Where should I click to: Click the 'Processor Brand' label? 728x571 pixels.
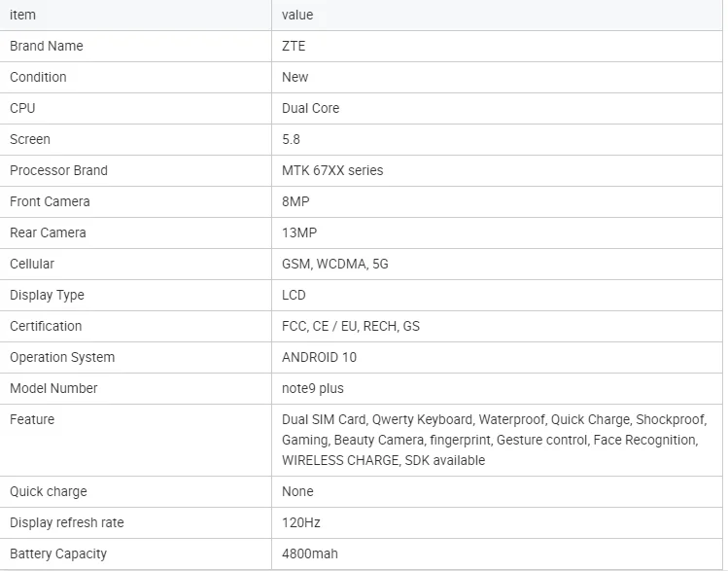coord(58,170)
